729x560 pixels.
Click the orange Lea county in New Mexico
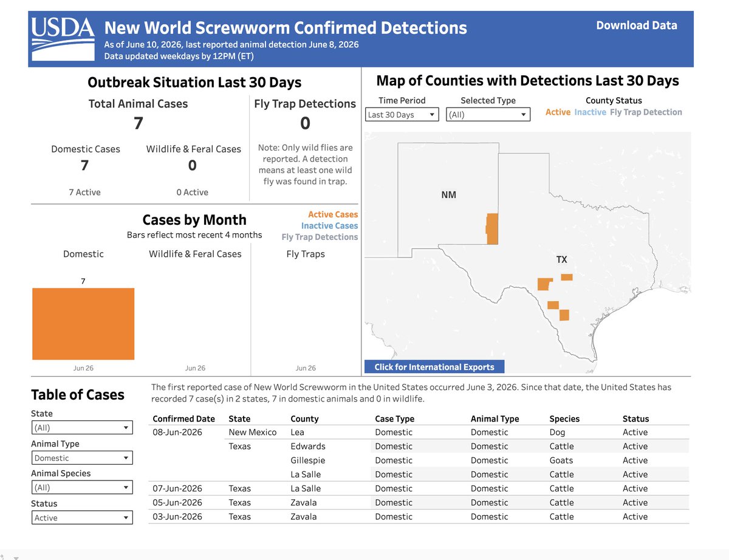pyautogui.click(x=492, y=229)
